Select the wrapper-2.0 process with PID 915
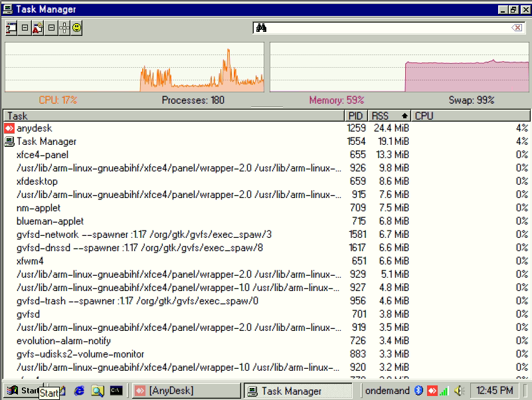The image size is (532, 400). (267, 195)
